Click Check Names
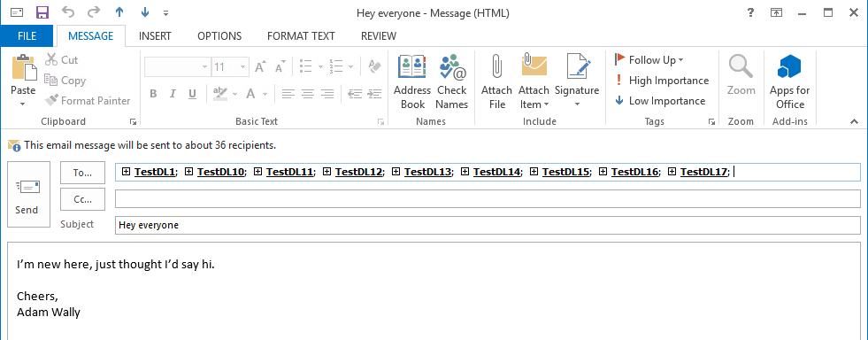The image size is (868, 340). tap(452, 81)
